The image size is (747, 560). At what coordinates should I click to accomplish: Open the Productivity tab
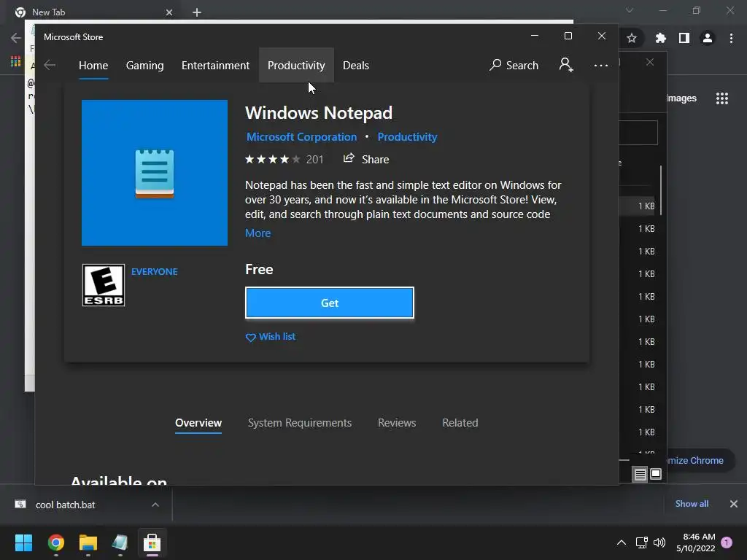click(x=296, y=65)
